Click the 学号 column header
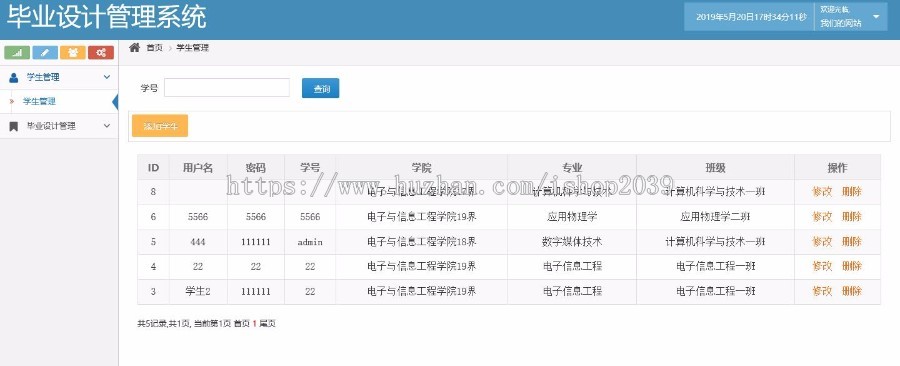This screenshot has width=900, height=366. click(310, 168)
